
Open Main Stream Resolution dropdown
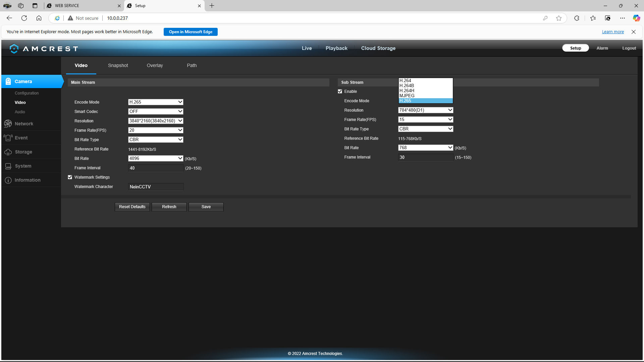click(156, 121)
